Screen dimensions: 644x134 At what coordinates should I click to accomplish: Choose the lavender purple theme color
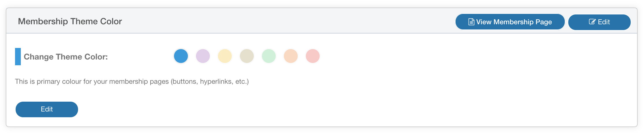203,56
